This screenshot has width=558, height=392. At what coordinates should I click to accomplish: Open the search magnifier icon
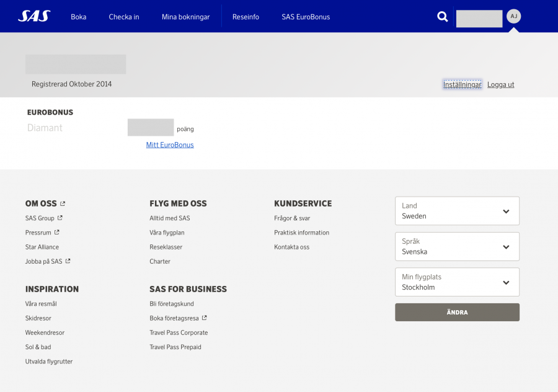point(443,17)
